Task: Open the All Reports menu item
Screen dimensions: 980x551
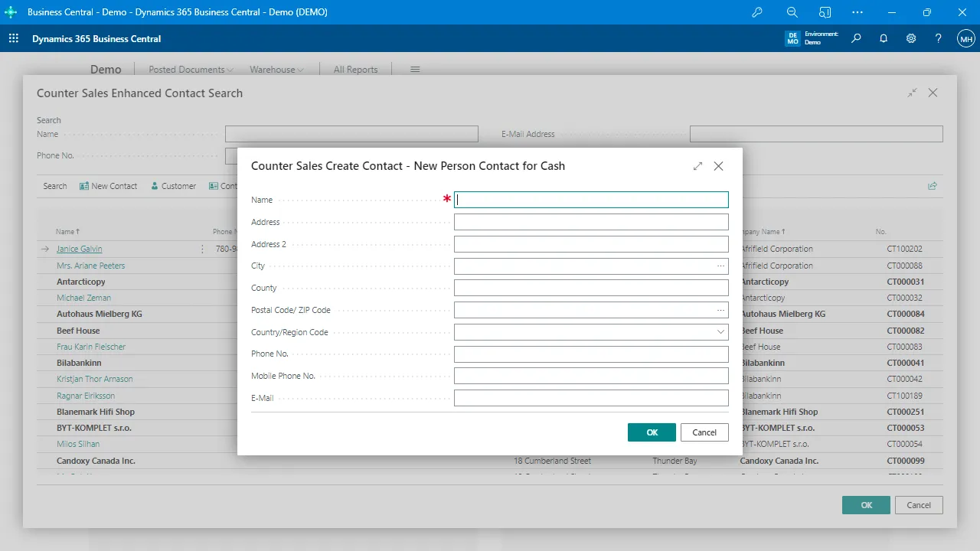Action: [x=355, y=70]
